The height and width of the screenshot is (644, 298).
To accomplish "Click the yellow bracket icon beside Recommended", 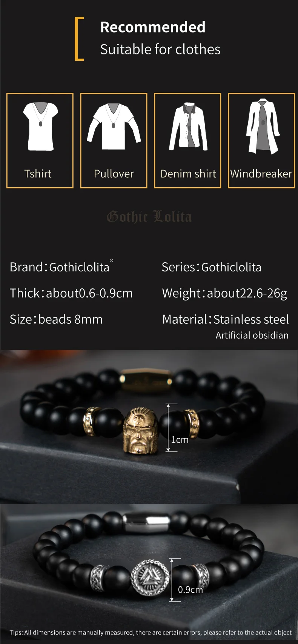I will coord(79,39).
